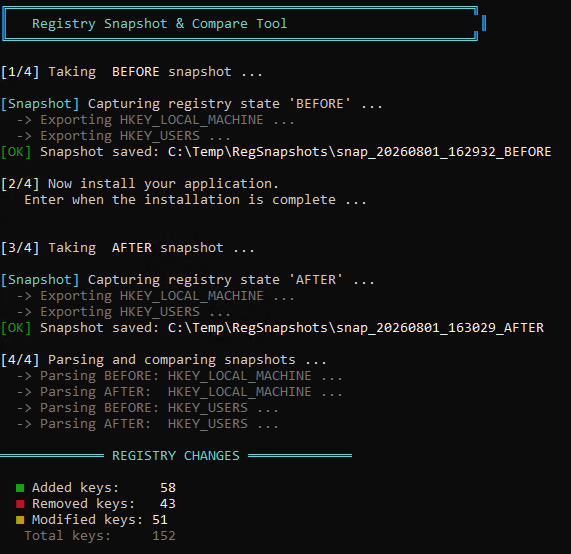This screenshot has width=571, height=554.
Task: Click the green square beside Added keys
Action: (x=20, y=488)
